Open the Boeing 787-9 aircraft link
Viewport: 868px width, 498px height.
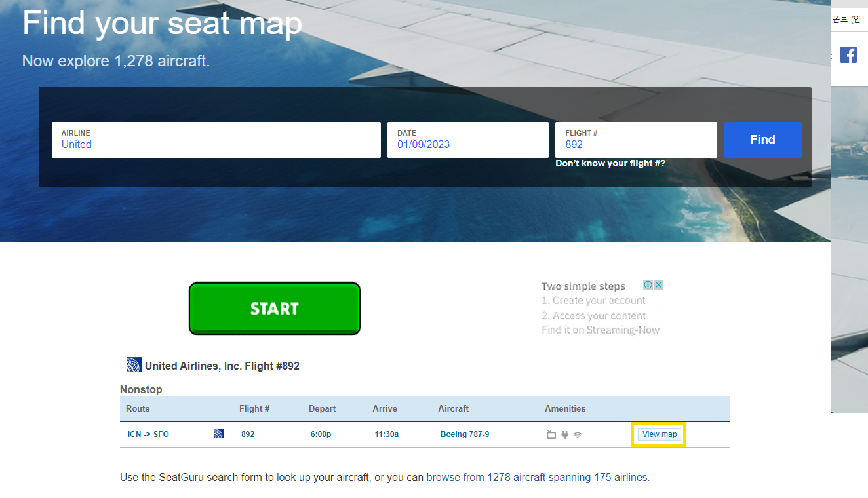coord(465,434)
